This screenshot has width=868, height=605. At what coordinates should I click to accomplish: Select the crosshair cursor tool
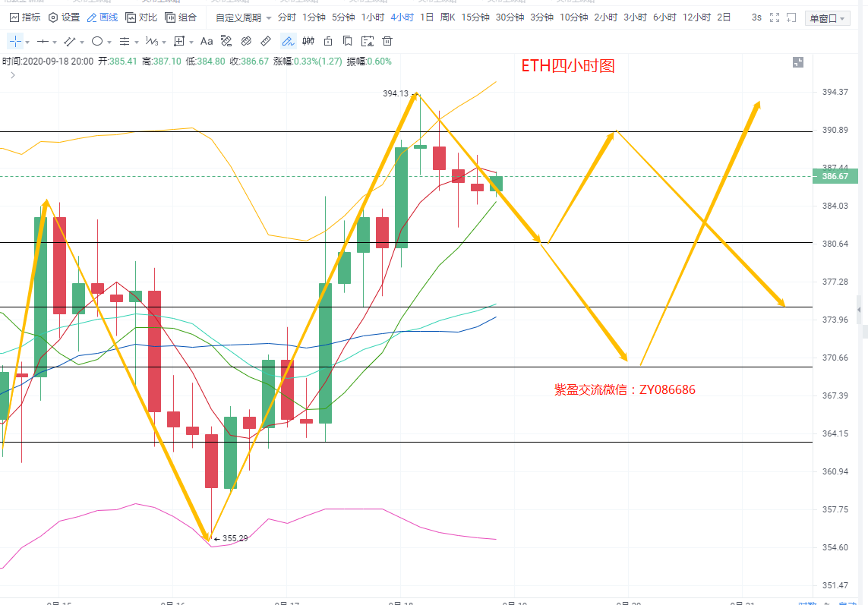point(17,41)
